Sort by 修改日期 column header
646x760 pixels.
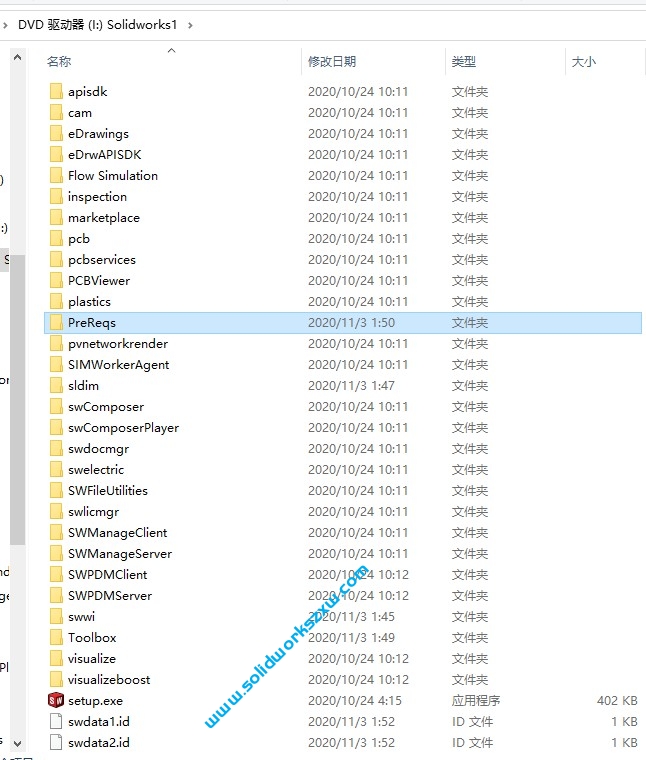pyautogui.click(x=332, y=62)
